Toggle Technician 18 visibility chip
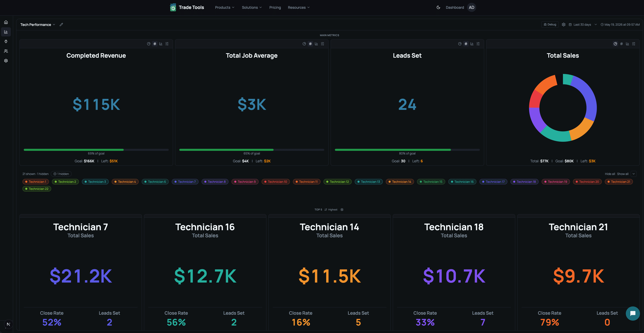The image size is (644, 333). pyautogui.click(x=524, y=182)
